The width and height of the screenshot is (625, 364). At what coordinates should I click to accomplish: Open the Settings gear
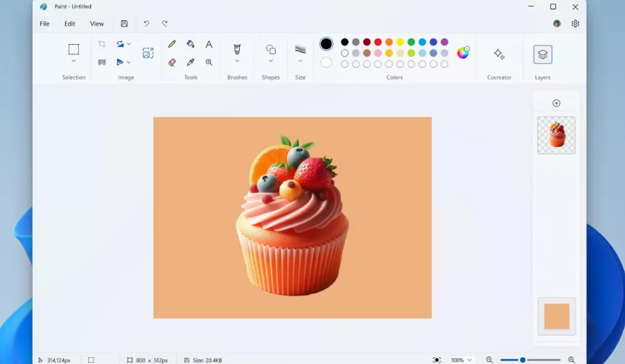575,24
